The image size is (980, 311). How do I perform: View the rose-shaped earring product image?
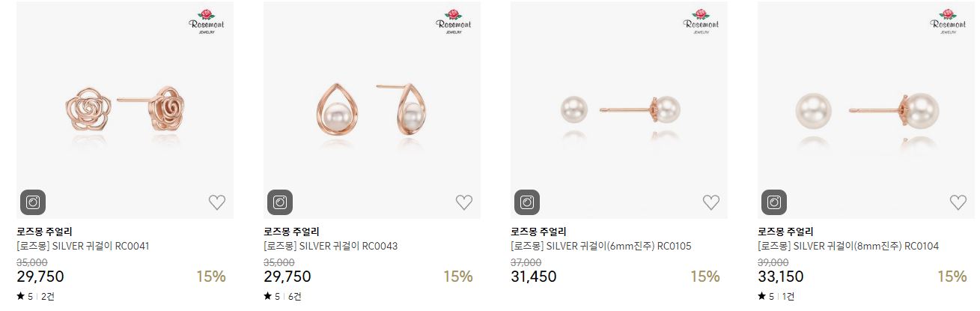pyautogui.click(x=125, y=110)
